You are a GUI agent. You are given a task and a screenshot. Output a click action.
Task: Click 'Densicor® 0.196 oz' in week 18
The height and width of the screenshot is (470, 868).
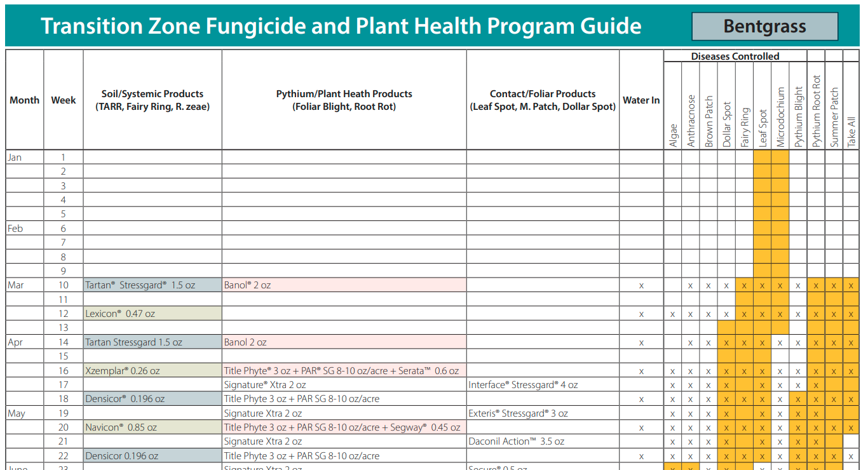(x=153, y=399)
